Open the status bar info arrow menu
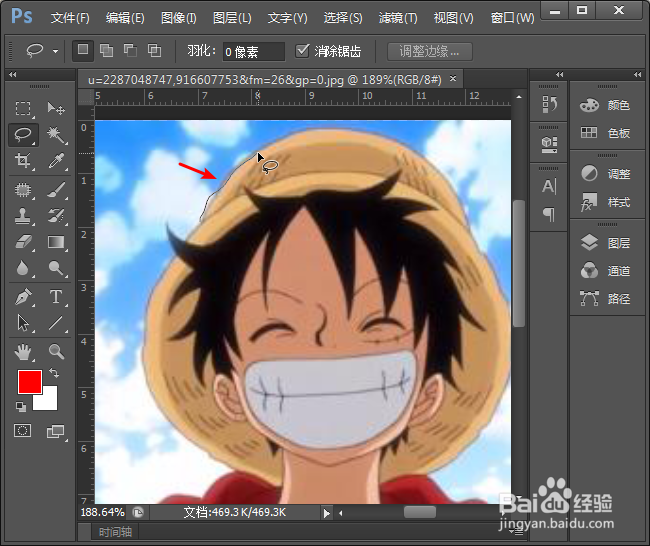The height and width of the screenshot is (546, 650). click(x=327, y=513)
